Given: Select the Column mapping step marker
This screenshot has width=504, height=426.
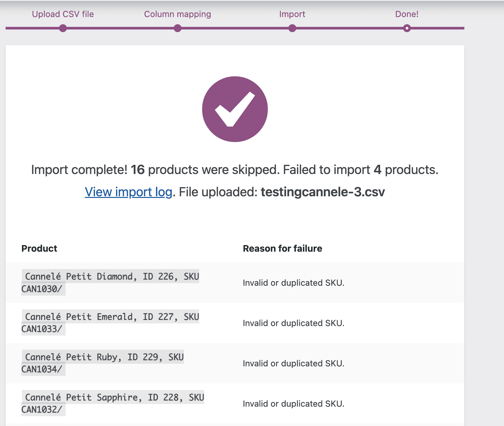Looking at the screenshot, I should pos(177,28).
